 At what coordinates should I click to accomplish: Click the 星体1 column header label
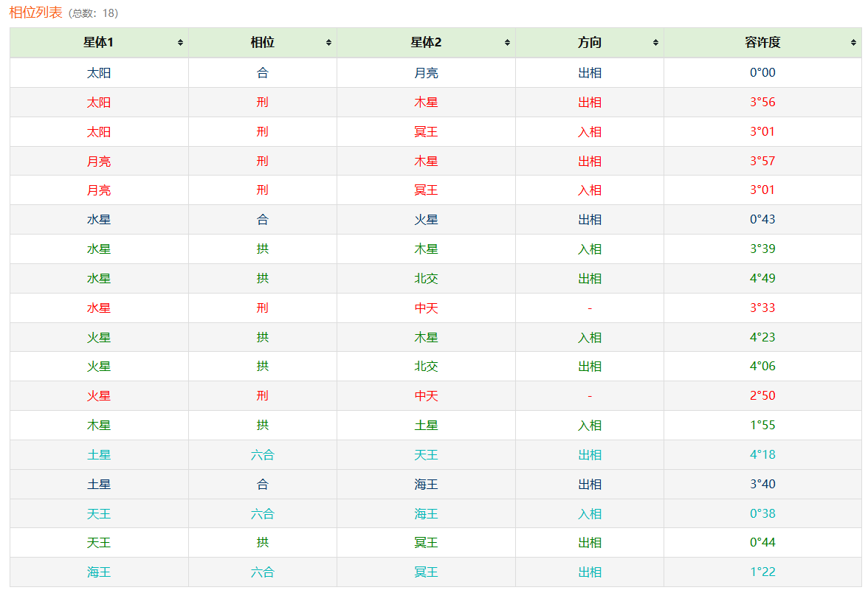tap(98, 43)
